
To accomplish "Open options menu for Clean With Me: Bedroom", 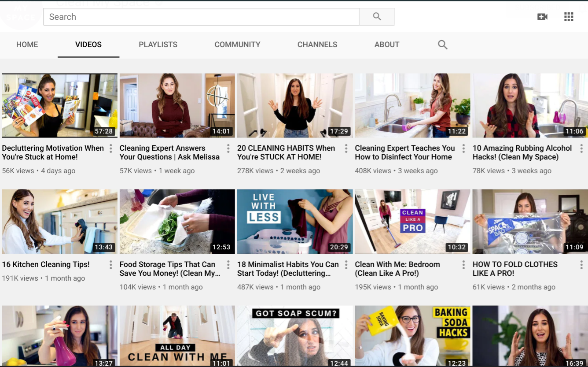I will pyautogui.click(x=464, y=265).
